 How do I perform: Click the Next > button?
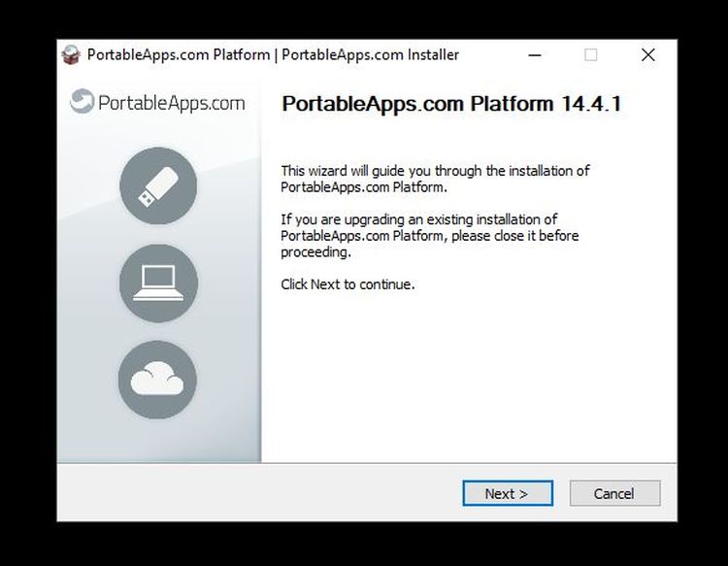coord(508,493)
